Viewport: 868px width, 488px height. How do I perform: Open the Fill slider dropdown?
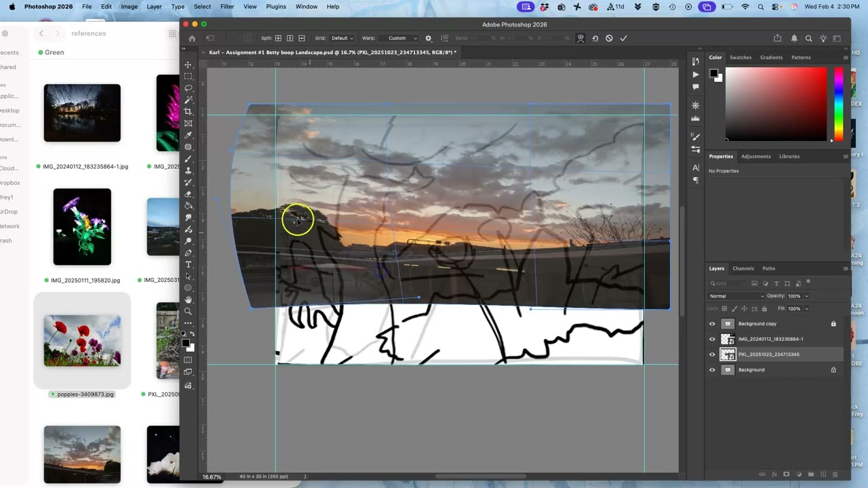pyautogui.click(x=806, y=308)
